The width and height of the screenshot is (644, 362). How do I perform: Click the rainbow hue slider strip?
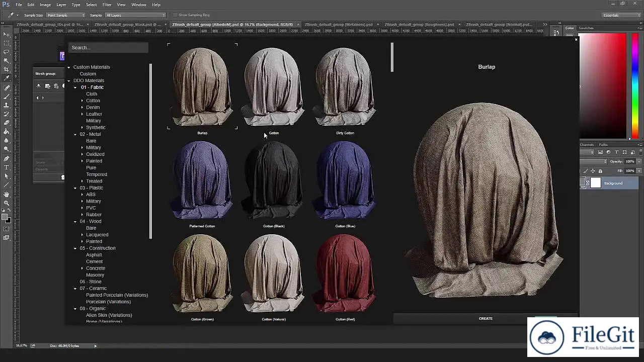[634, 86]
